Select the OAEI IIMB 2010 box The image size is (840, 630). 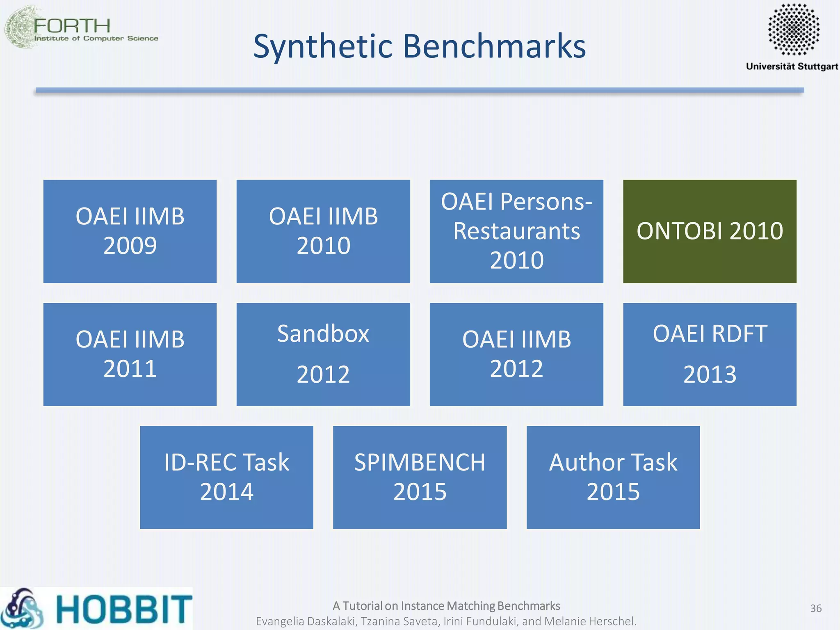(323, 231)
